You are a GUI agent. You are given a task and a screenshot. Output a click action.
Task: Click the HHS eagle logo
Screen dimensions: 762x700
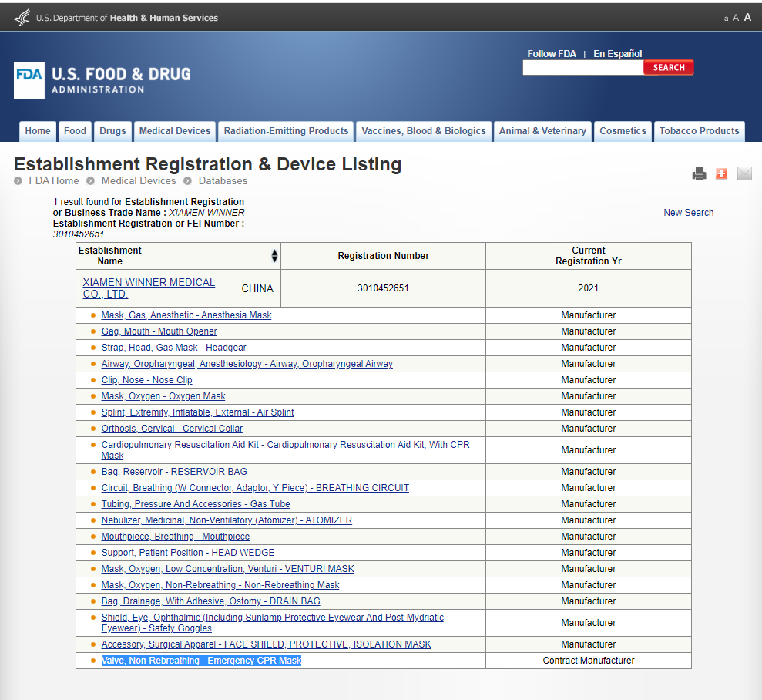(x=22, y=18)
